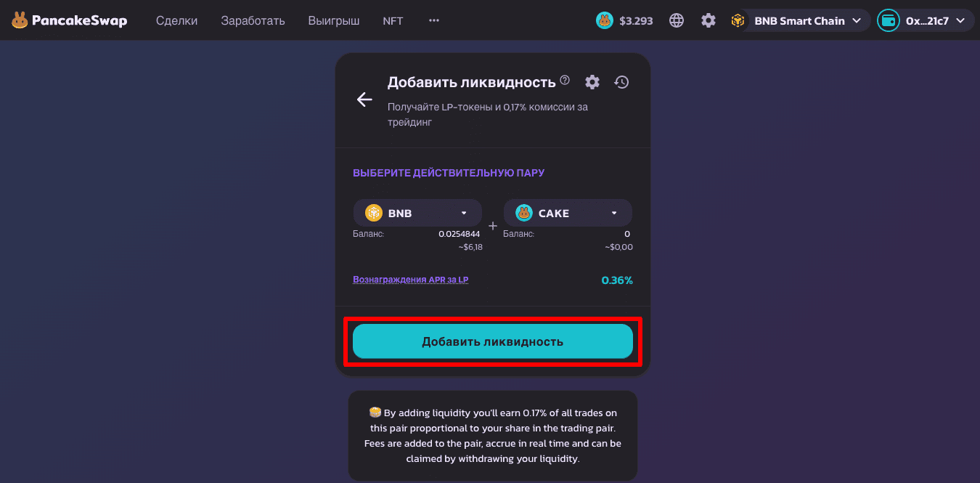Screen dimensions: 980x483
Task: Open the Сделки menu
Action: [x=176, y=20]
